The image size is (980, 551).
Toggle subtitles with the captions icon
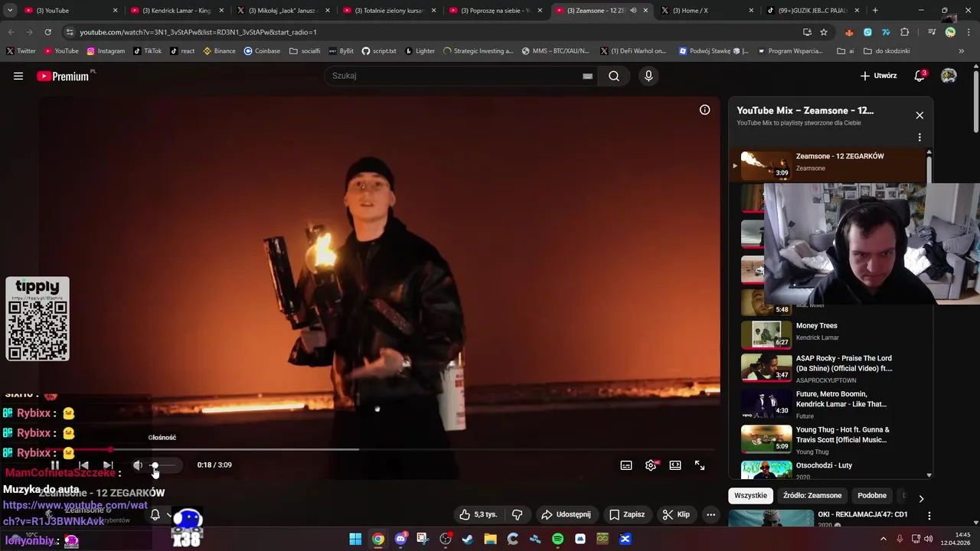pyautogui.click(x=626, y=465)
